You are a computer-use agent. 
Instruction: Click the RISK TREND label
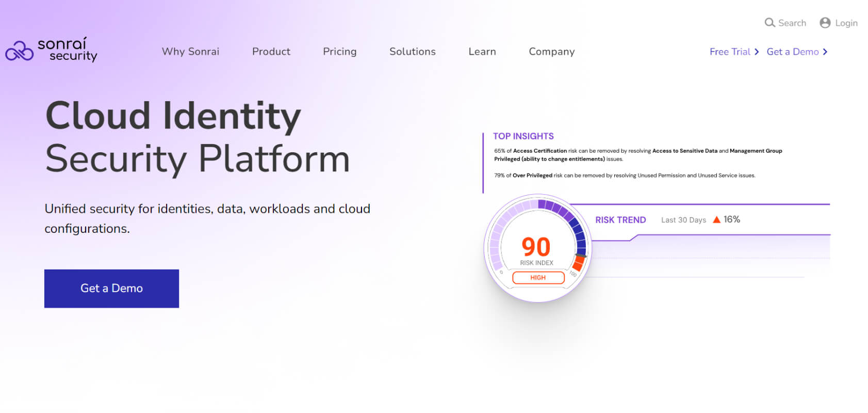(620, 220)
